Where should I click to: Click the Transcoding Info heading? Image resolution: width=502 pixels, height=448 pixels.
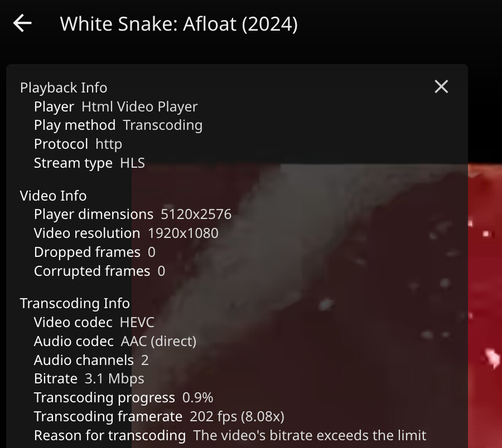75,303
